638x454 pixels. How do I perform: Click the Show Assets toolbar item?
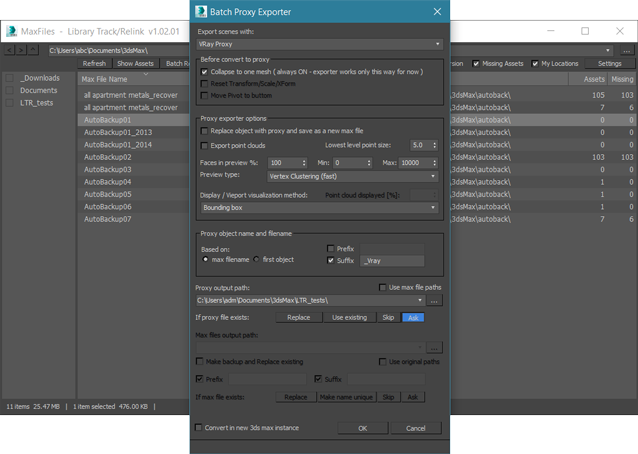(135, 64)
